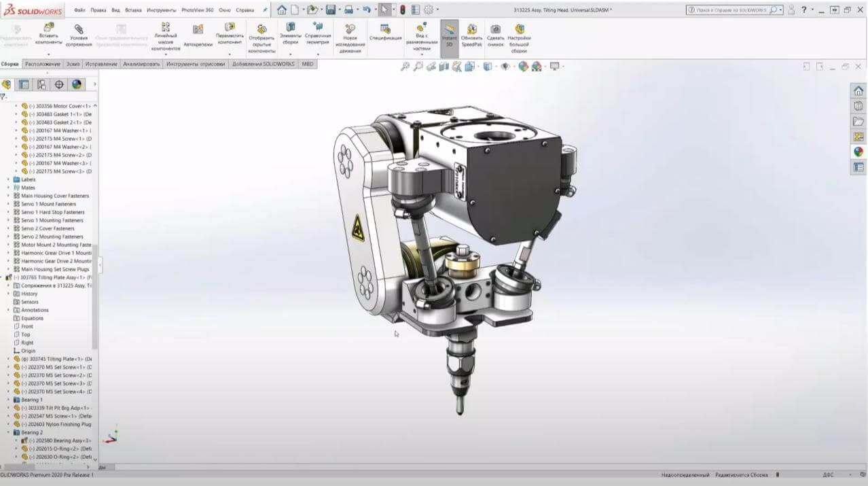Collapse 303765 Tilting Plate Assy node
868x486 pixels.
pyautogui.click(x=3, y=277)
